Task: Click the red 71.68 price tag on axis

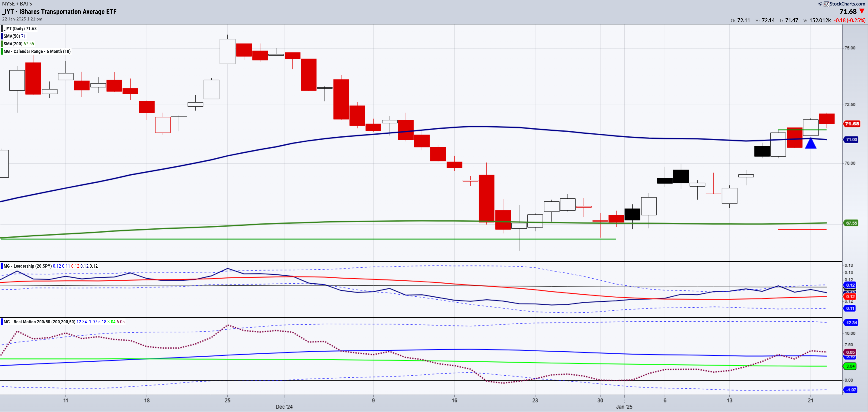Action: [x=852, y=124]
